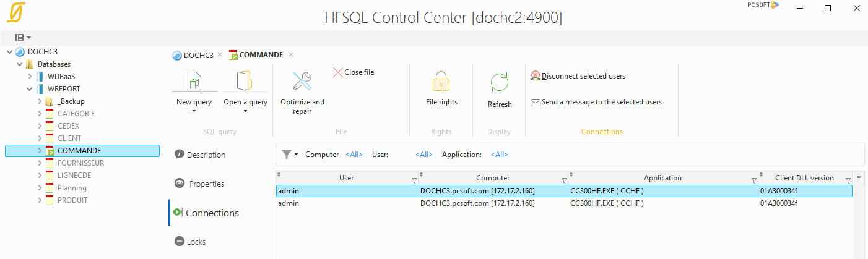Image resolution: width=868 pixels, height=259 pixels.
Task: Close the COMMANDE tab
Action: pyautogui.click(x=291, y=54)
